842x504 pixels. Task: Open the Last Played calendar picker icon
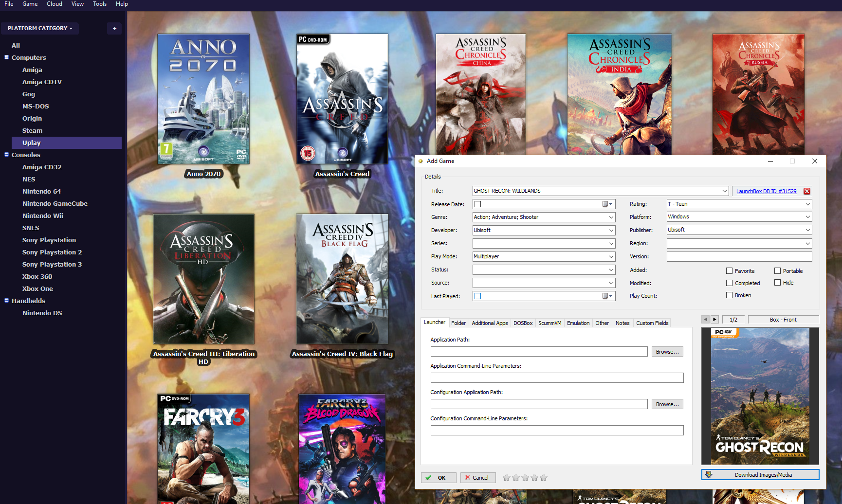[x=607, y=296]
